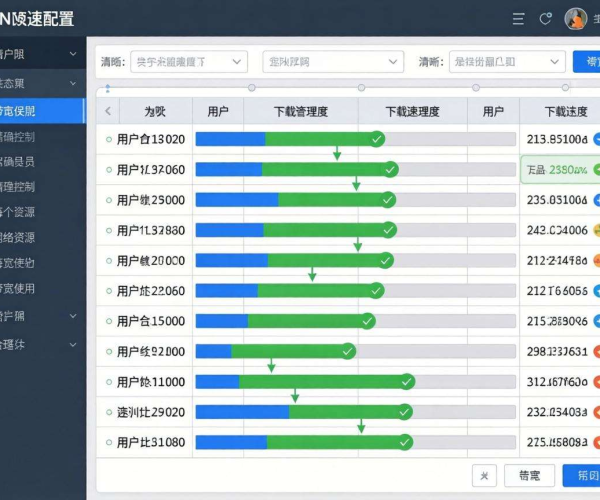Image resolution: width=600 pixels, height=500 pixels.
Task: Click the green check on row 25000 bar
Action: click(388, 200)
